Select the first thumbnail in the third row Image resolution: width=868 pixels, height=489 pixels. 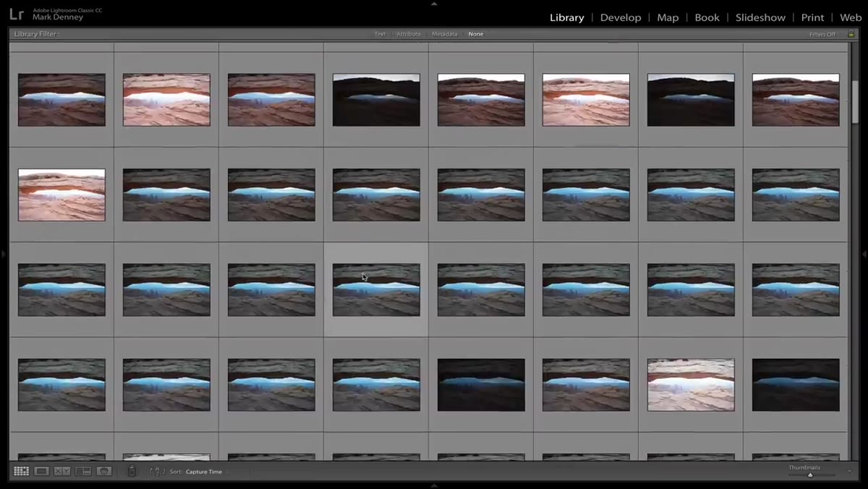(61, 290)
